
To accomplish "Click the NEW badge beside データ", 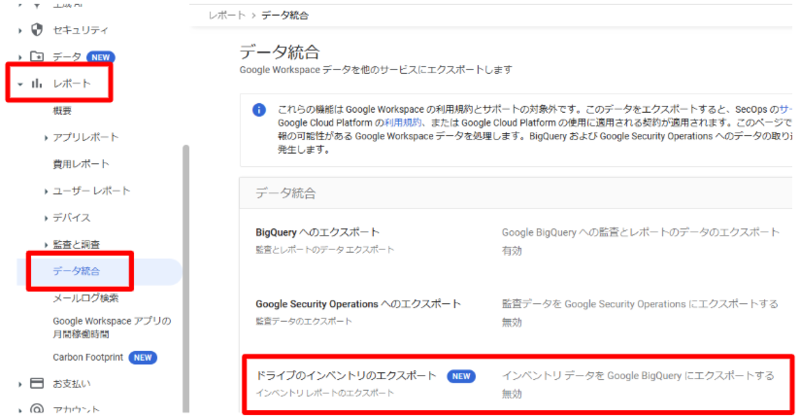I will (101, 57).
